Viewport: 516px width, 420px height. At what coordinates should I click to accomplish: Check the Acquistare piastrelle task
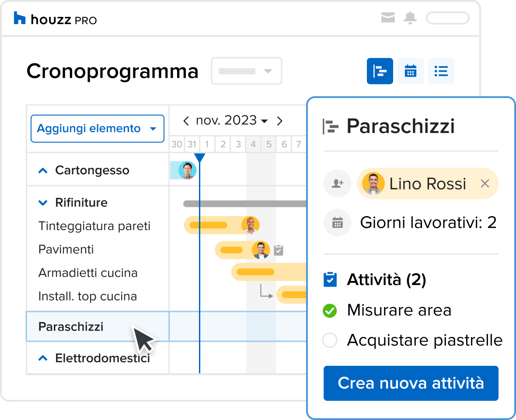tap(329, 340)
